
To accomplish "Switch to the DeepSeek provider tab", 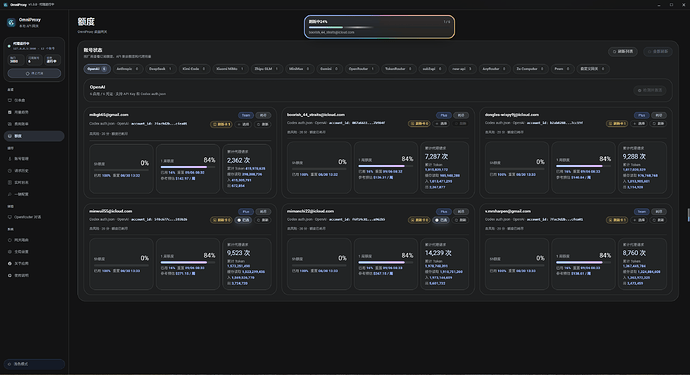I will pyautogui.click(x=160, y=69).
